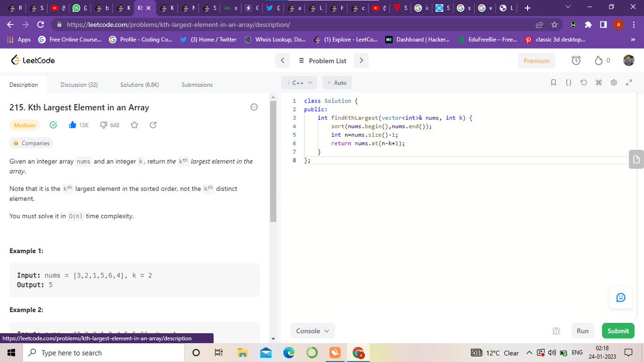Open the Solutions (6.8K) tab

tap(140, 85)
